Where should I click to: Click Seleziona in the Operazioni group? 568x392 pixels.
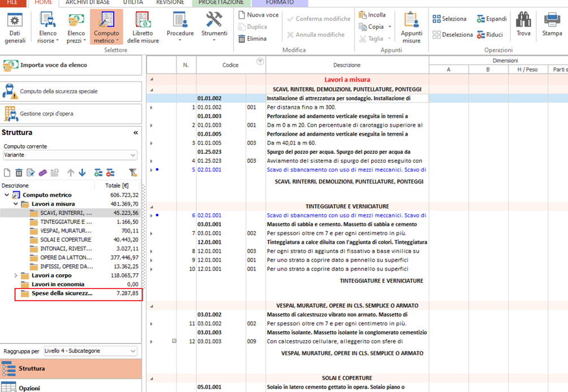click(x=450, y=19)
